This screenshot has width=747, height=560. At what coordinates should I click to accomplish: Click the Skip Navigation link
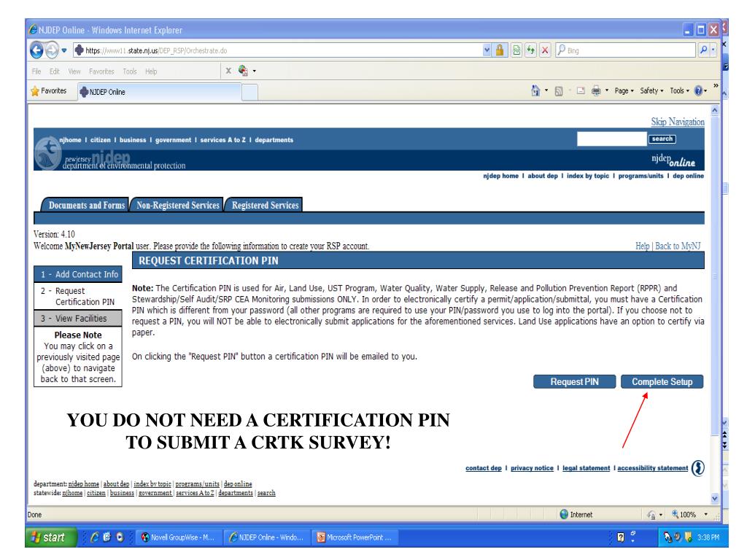tap(678, 122)
